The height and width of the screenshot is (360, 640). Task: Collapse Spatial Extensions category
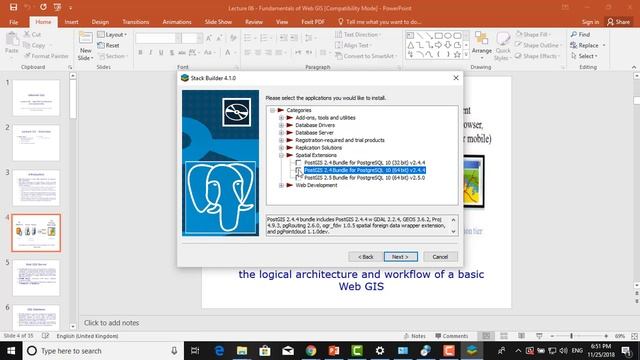(x=281, y=155)
